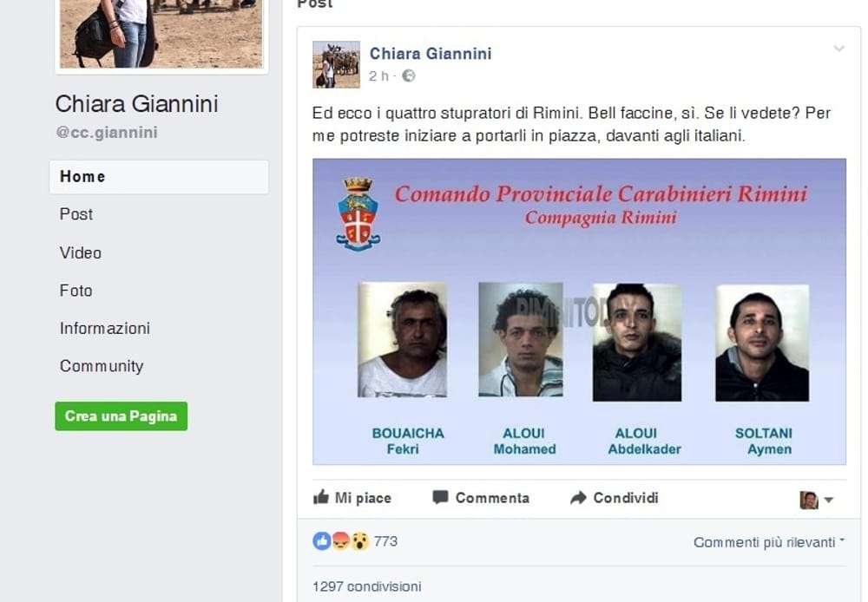
Task: Open Commenti più rilevanti sort dropdown
Action: [x=769, y=542]
